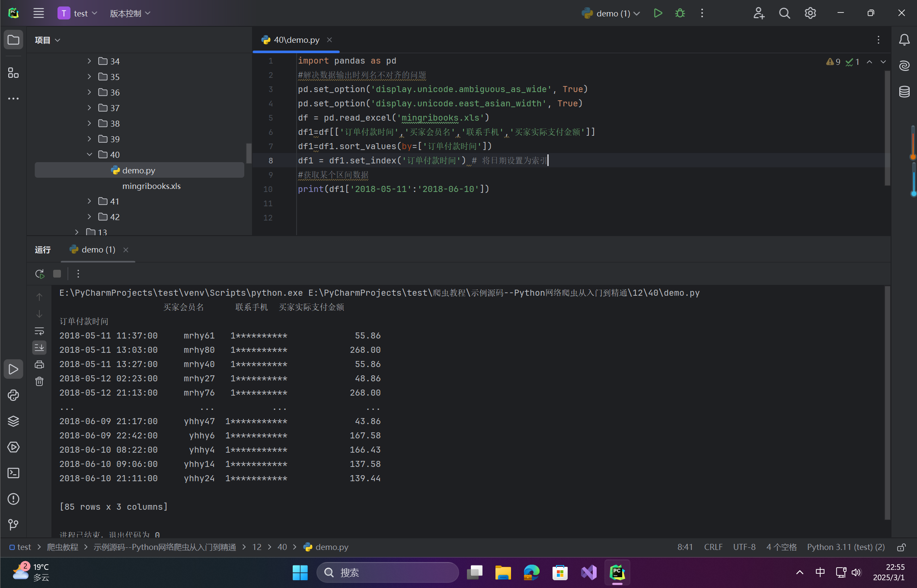The image size is (917, 588).
Task: Open the Terminal tool window
Action: pyautogui.click(x=13, y=473)
